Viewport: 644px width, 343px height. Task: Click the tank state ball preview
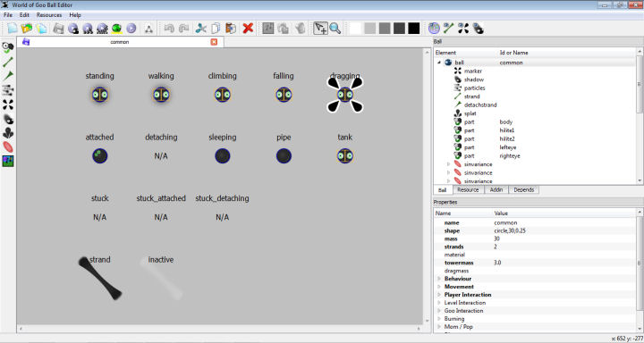point(345,156)
